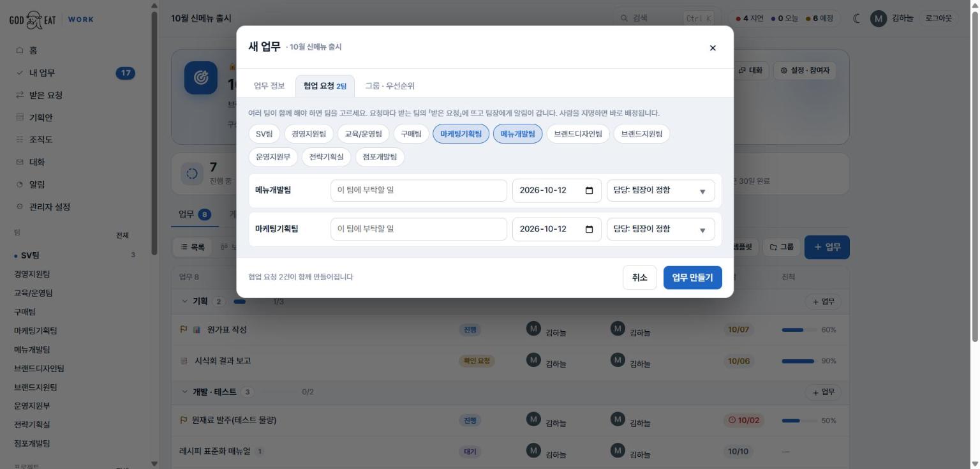Open the 담당 dropdown for 마케팅기획팀
Image resolution: width=980 pixels, height=469 pixels.
[660, 229]
